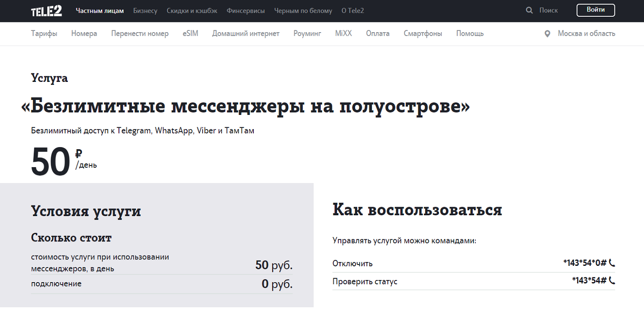The height and width of the screenshot is (316, 644).
Task: Click the Отключить row label
Action: [x=352, y=264]
